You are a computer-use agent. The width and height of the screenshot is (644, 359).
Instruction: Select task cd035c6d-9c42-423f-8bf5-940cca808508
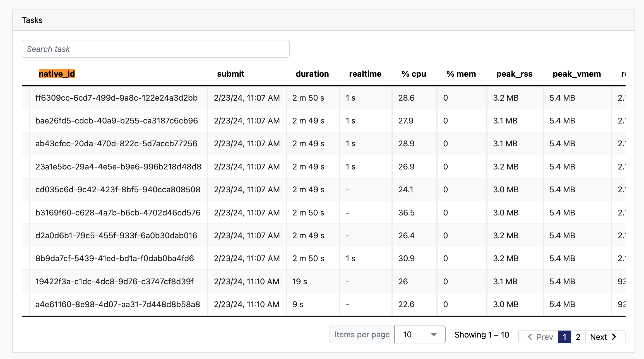118,190
